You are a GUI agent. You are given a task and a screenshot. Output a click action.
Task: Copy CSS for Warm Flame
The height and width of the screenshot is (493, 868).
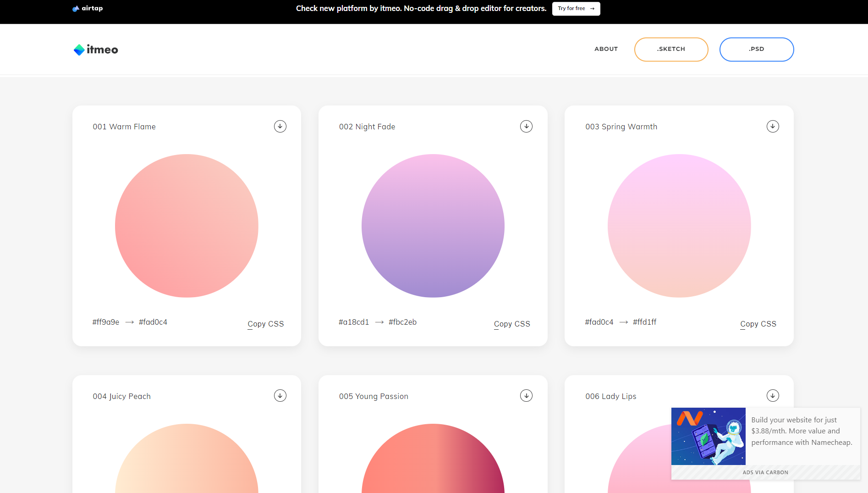[x=265, y=324]
